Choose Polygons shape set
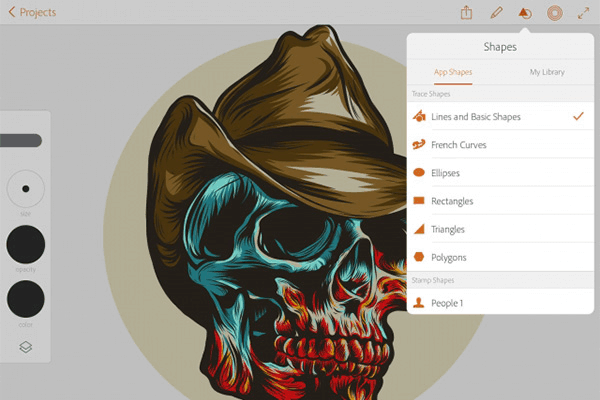The image size is (600, 400). pos(500,257)
